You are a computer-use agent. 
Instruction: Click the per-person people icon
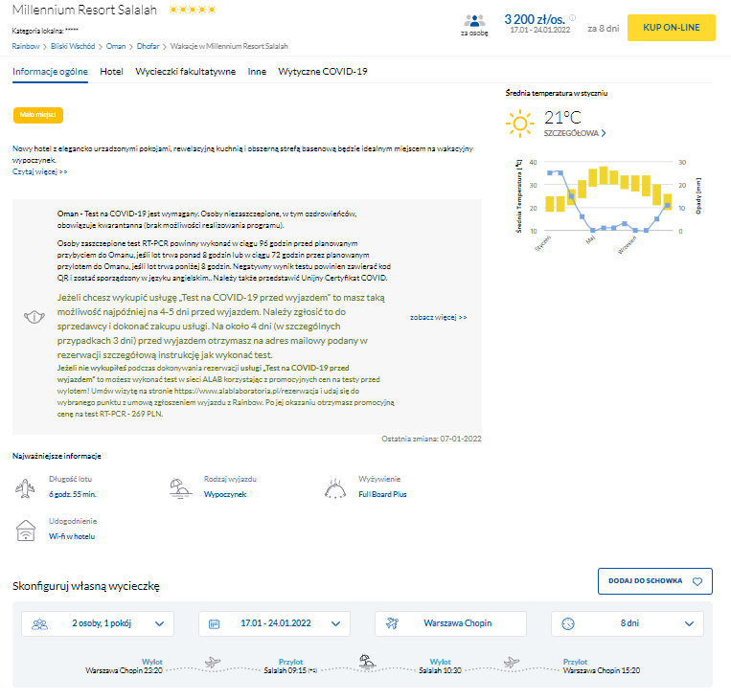coord(474,21)
